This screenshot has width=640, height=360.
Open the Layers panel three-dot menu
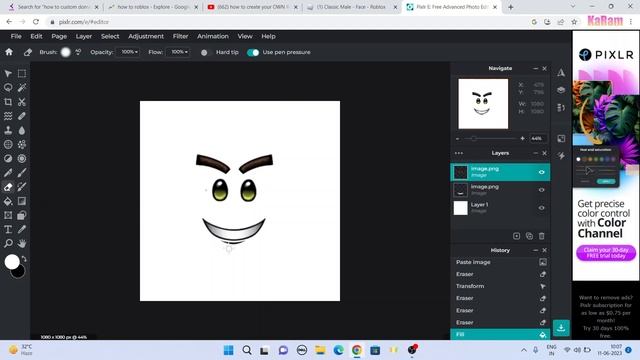click(459, 153)
